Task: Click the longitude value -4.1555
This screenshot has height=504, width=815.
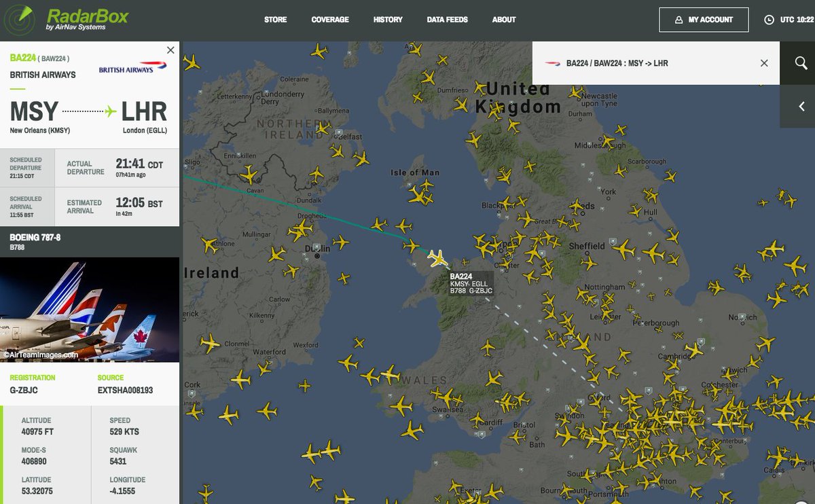Action: pos(122,490)
